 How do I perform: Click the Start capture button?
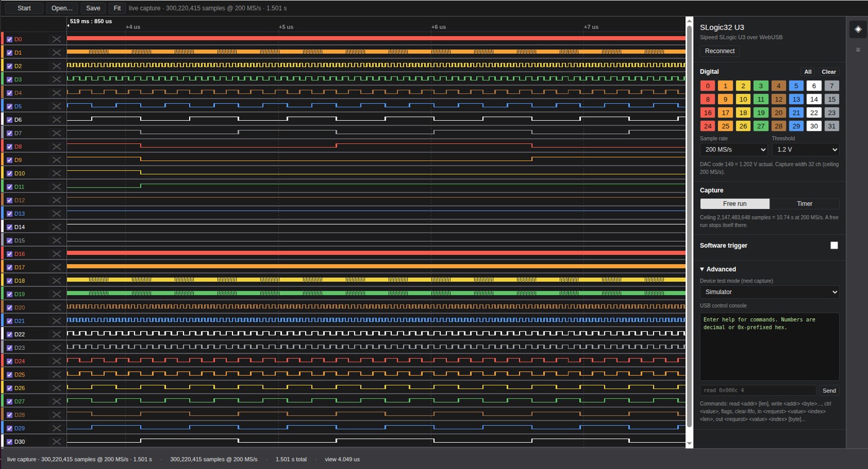tap(24, 8)
